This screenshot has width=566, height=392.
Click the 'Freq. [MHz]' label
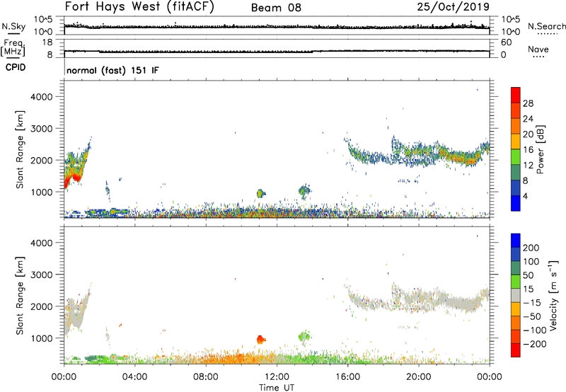(13, 47)
